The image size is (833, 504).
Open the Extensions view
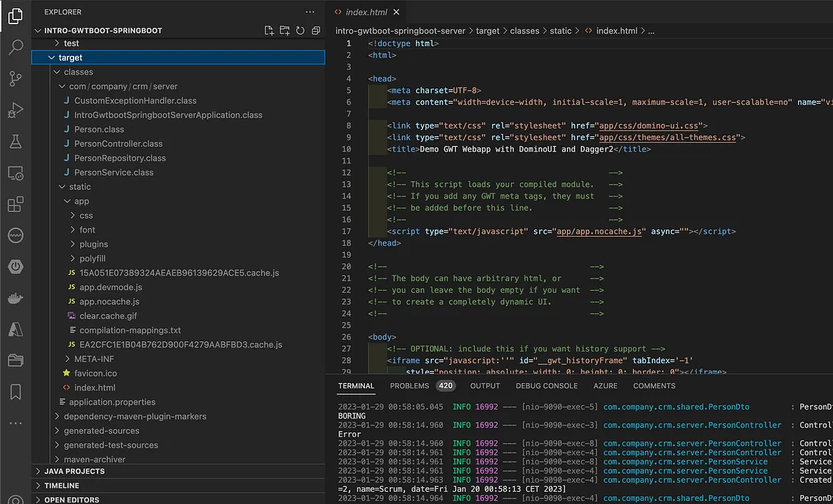(15, 204)
